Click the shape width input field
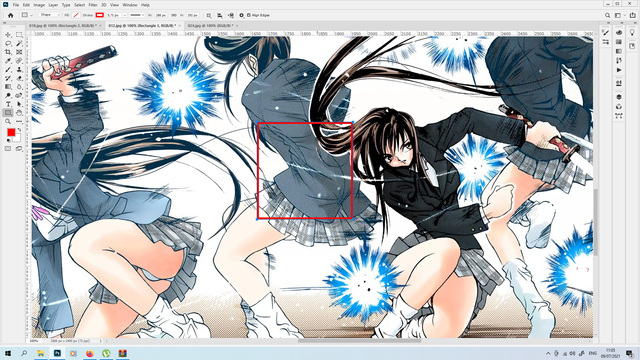 click(161, 15)
